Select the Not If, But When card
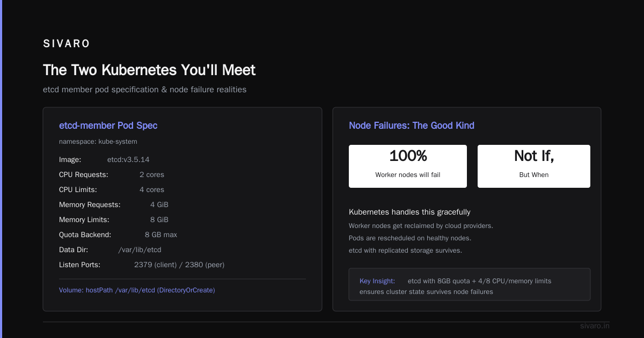 534,166
